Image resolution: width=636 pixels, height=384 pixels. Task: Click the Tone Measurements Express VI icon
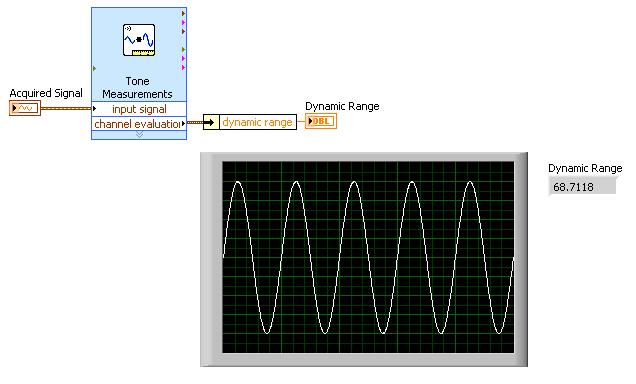[x=139, y=40]
